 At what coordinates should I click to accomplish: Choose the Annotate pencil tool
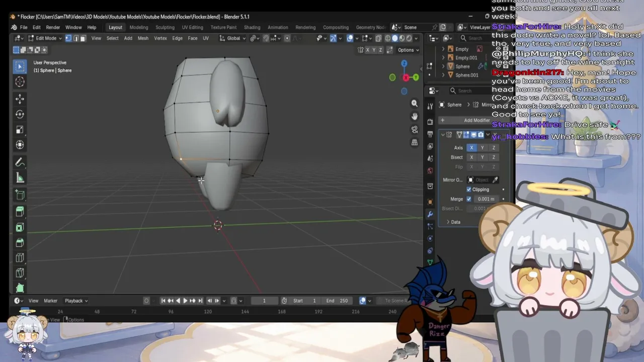pos(20,162)
